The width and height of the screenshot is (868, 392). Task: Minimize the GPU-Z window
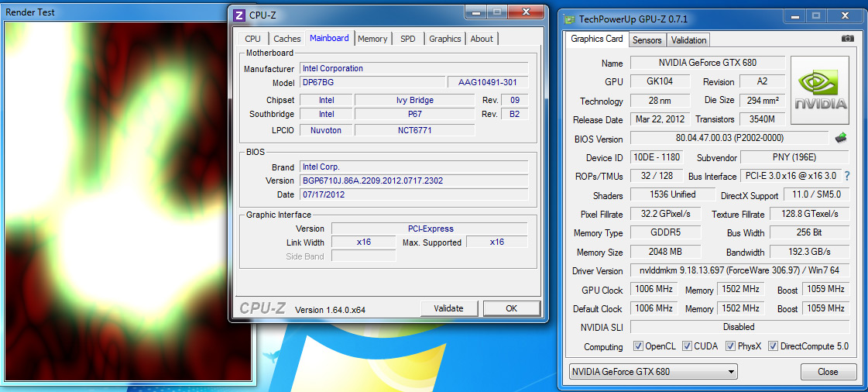795,16
